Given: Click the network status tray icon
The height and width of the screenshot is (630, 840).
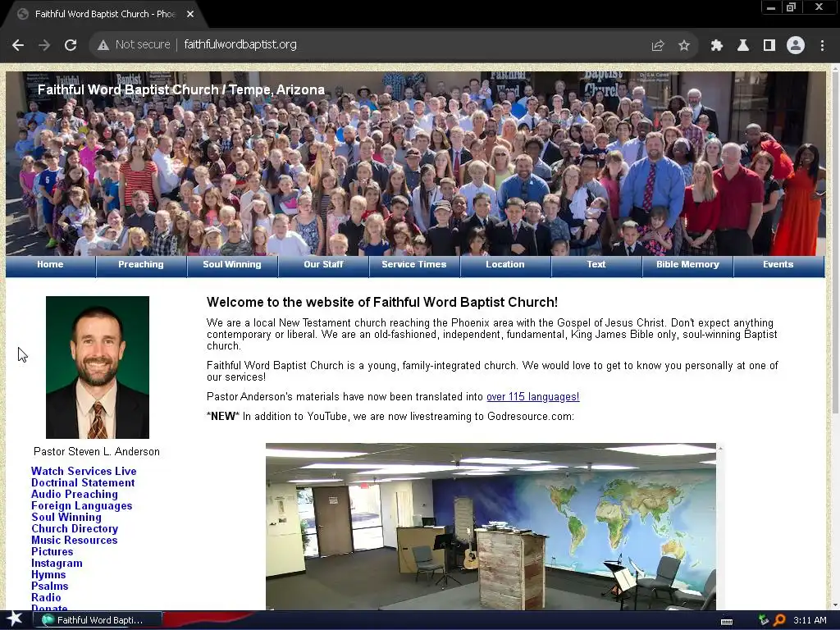Looking at the screenshot, I should tap(764, 620).
